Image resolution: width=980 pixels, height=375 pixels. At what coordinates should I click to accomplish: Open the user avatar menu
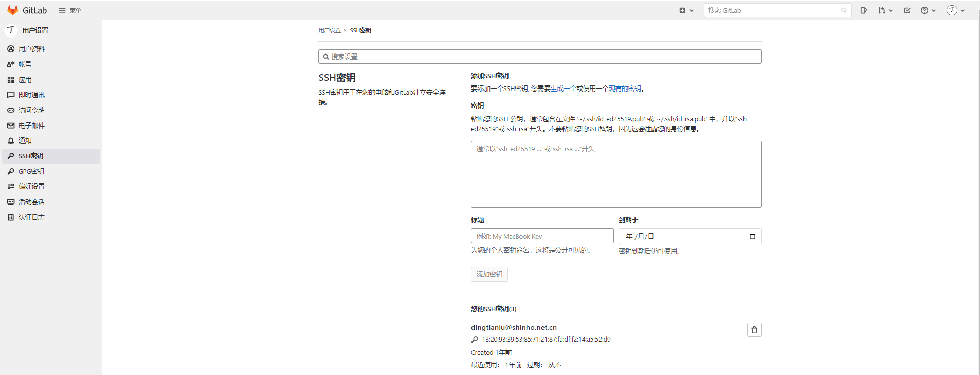tap(955, 10)
